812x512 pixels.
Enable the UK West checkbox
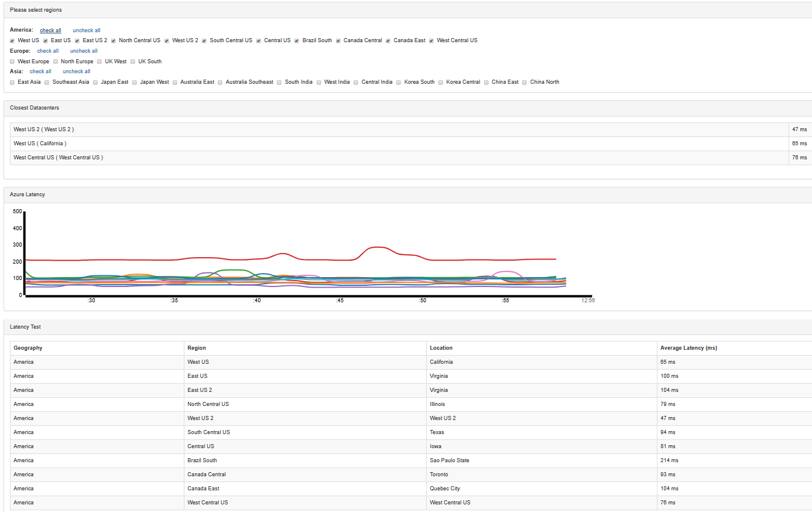[x=99, y=62]
